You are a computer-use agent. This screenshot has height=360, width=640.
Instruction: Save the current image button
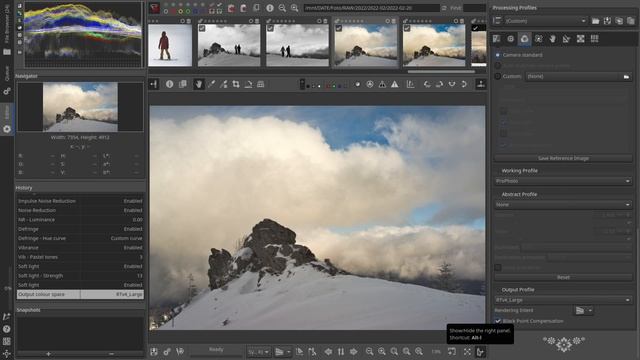click(154, 351)
